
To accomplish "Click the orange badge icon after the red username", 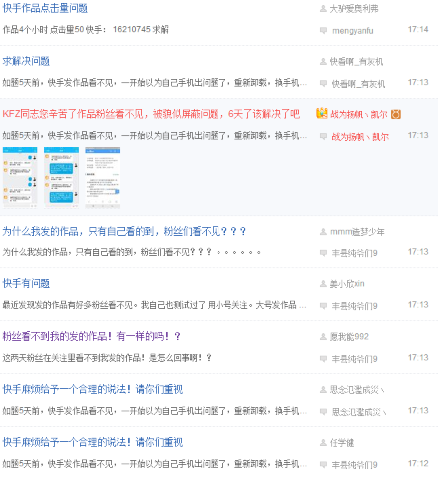I will [x=396, y=114].
